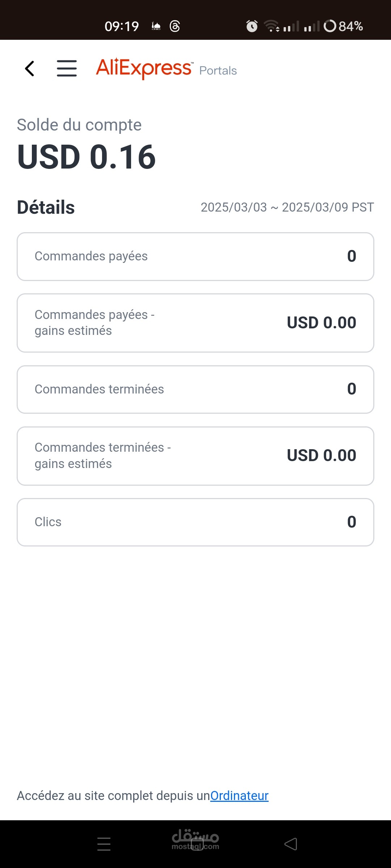This screenshot has height=868, width=391.
Task: Select the Commandes payées gains estimés card
Action: 195,323
